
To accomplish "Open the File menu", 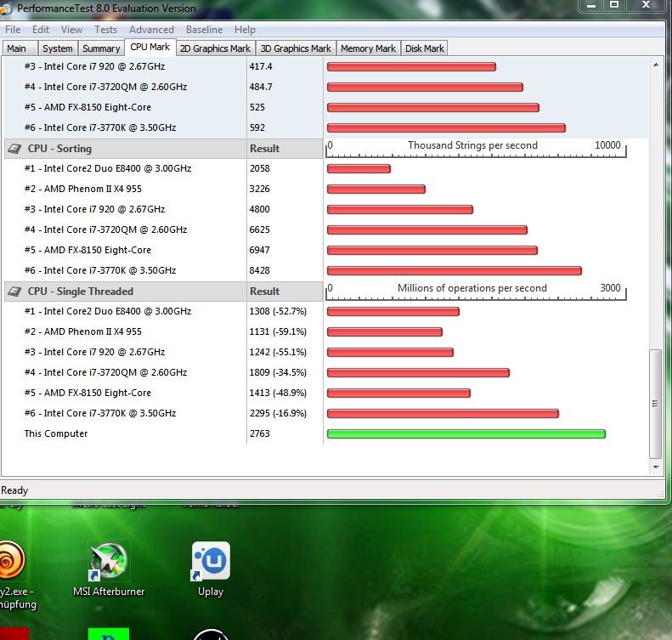I will [x=13, y=30].
